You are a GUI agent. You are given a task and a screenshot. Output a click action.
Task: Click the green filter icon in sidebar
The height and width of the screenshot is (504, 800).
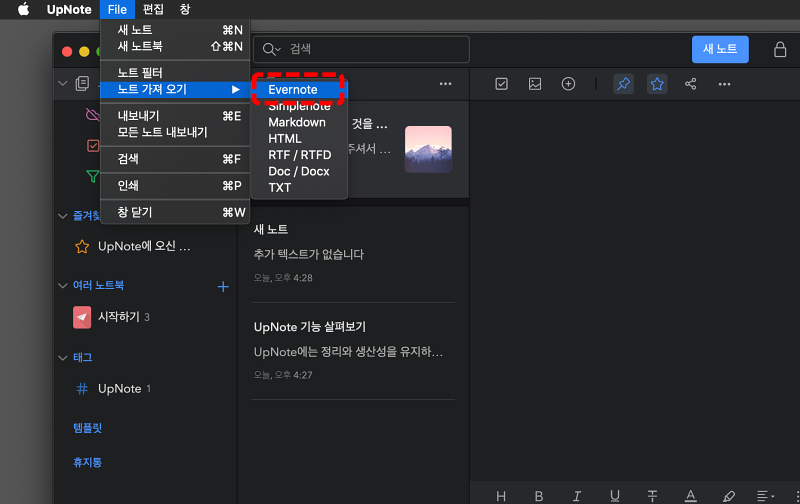point(93,177)
